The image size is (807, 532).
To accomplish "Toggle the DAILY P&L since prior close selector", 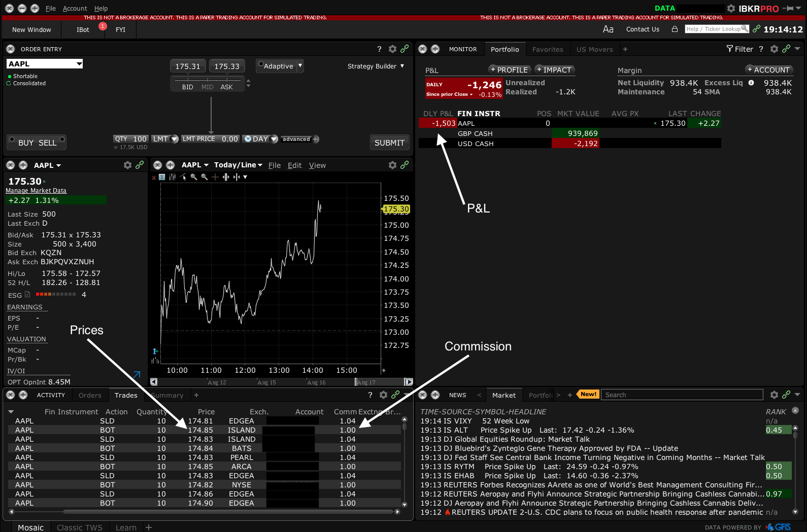I will pos(450,94).
